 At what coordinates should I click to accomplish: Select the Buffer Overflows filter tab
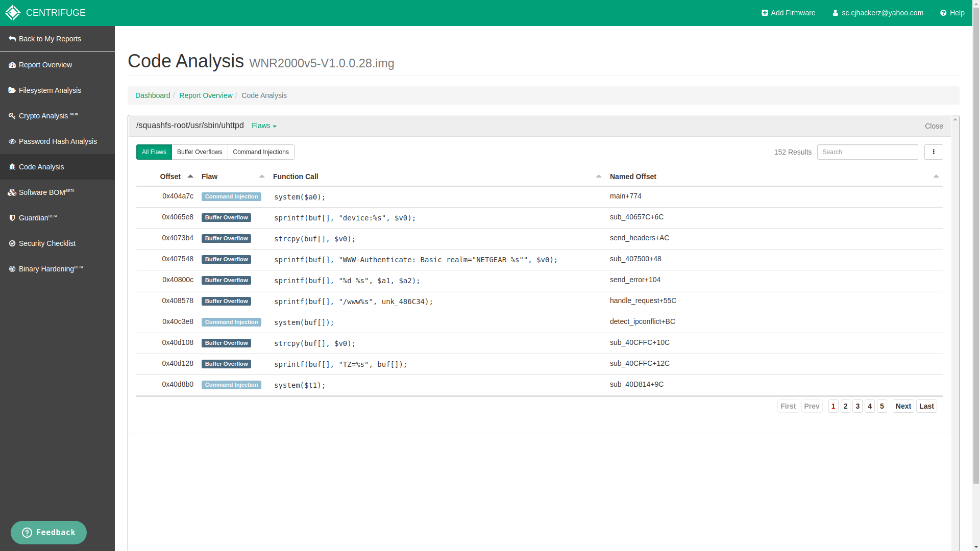[200, 152]
